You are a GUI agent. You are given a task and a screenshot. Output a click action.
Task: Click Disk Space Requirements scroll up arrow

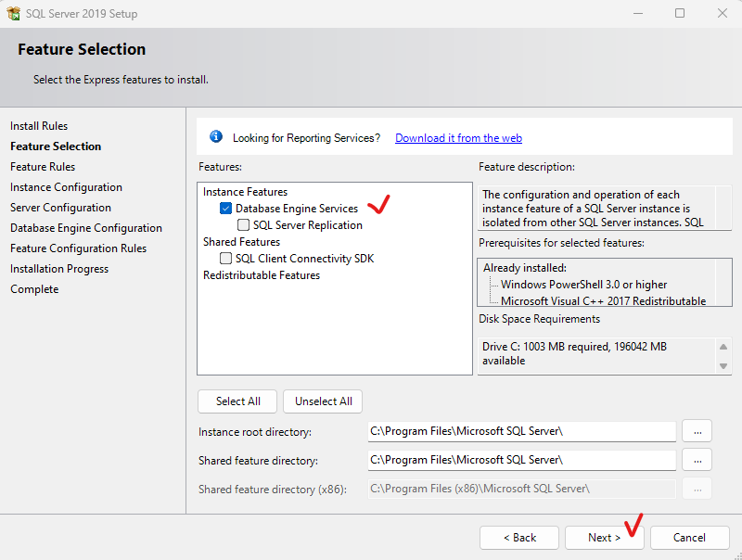(723, 347)
